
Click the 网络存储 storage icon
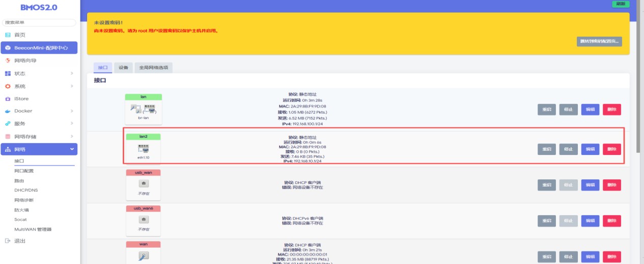click(x=8, y=137)
